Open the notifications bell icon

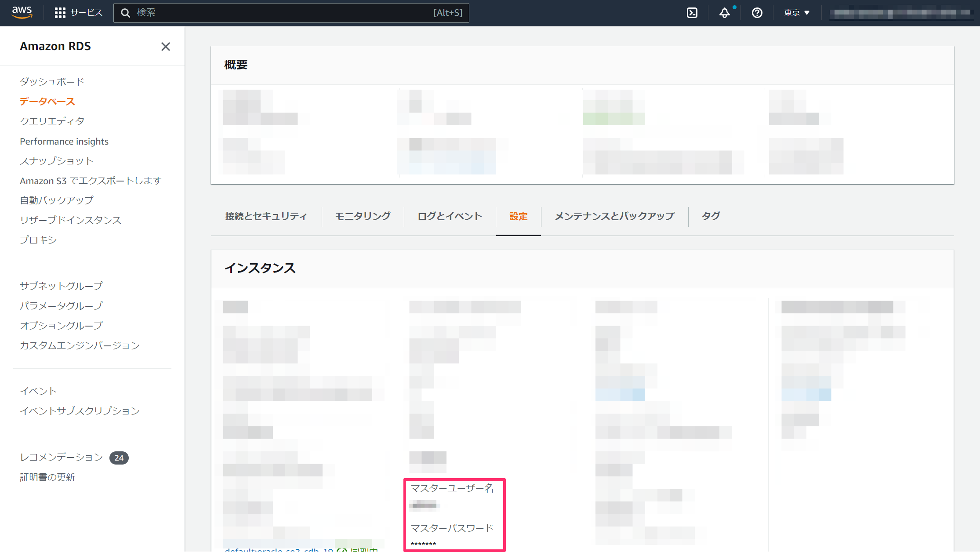(725, 13)
